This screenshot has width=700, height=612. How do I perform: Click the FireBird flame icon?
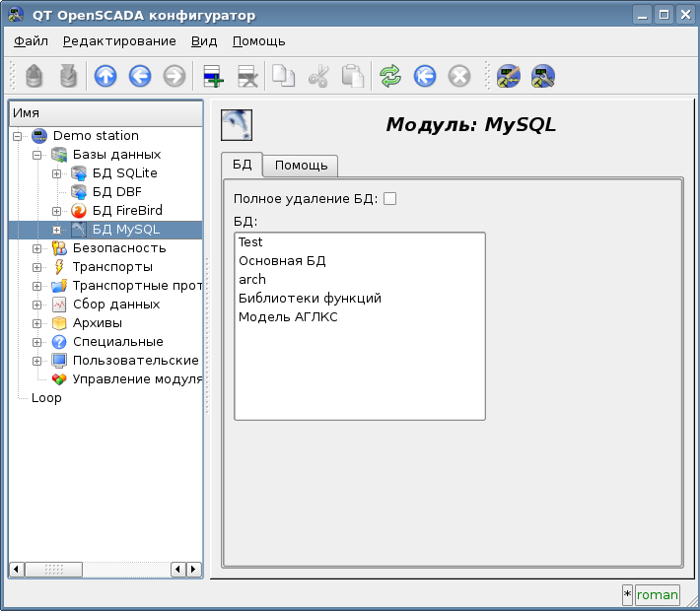tap(79, 211)
